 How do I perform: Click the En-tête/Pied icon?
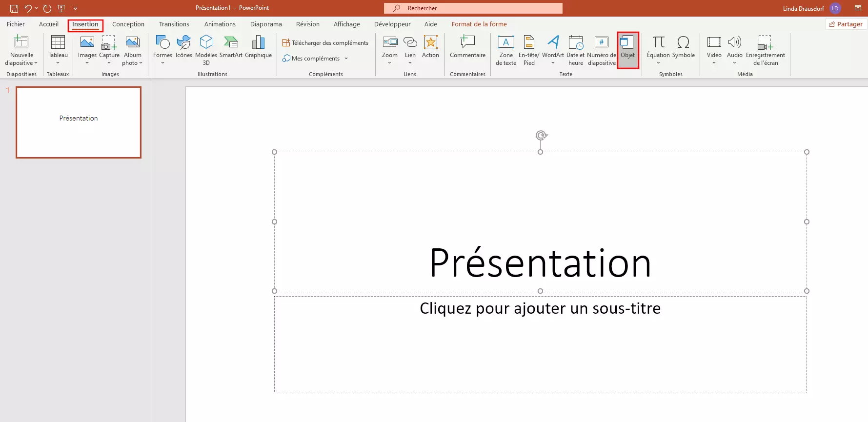529,42
